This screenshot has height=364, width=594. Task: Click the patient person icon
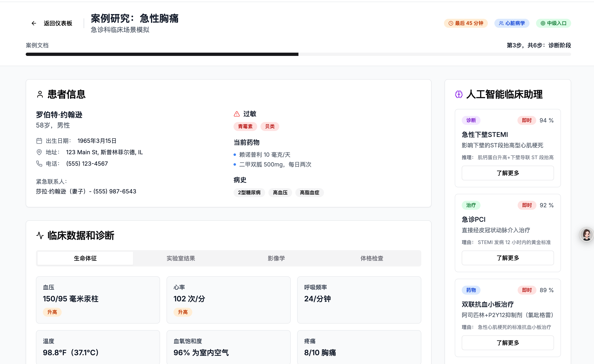40,94
